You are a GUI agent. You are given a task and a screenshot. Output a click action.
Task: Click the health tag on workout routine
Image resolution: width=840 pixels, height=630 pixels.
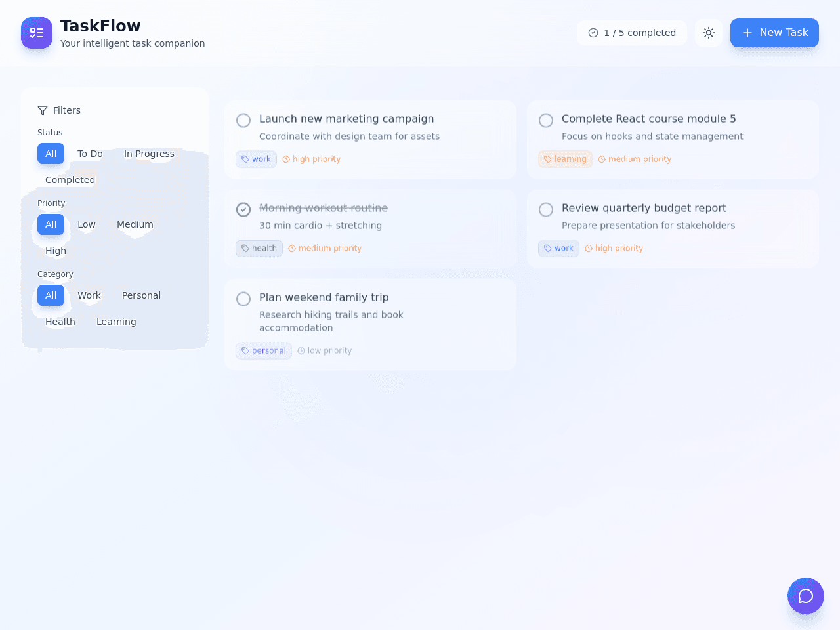pos(259,248)
